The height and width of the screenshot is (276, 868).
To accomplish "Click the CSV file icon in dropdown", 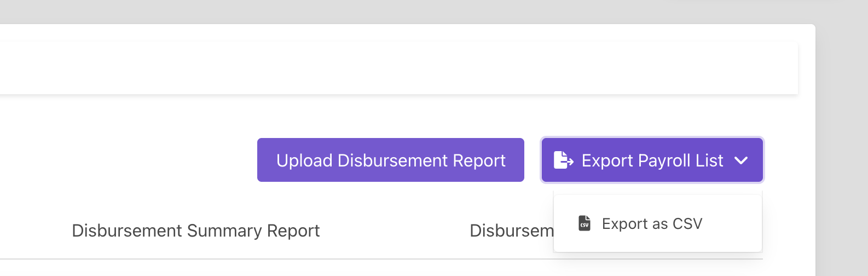I will point(585,223).
